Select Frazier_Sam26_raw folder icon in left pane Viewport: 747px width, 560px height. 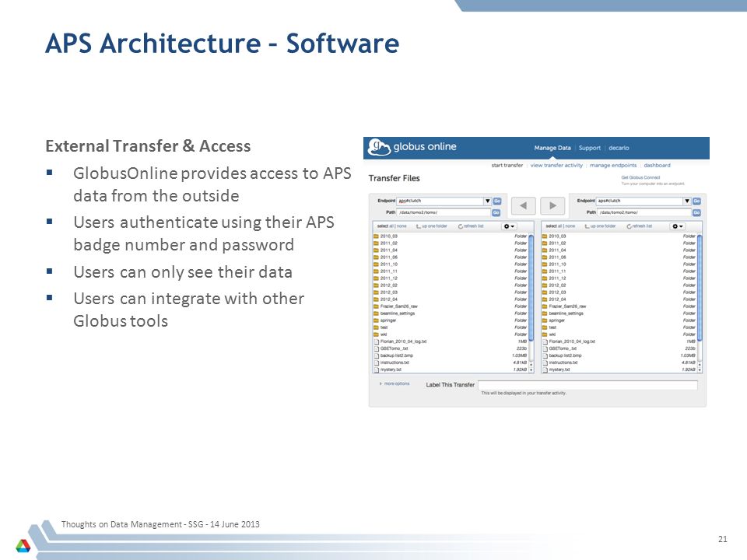click(x=376, y=306)
